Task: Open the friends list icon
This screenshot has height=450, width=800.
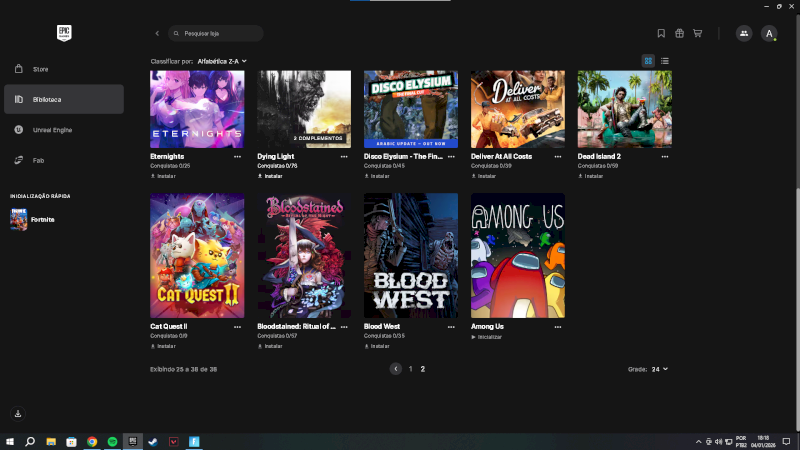Action: [x=744, y=33]
